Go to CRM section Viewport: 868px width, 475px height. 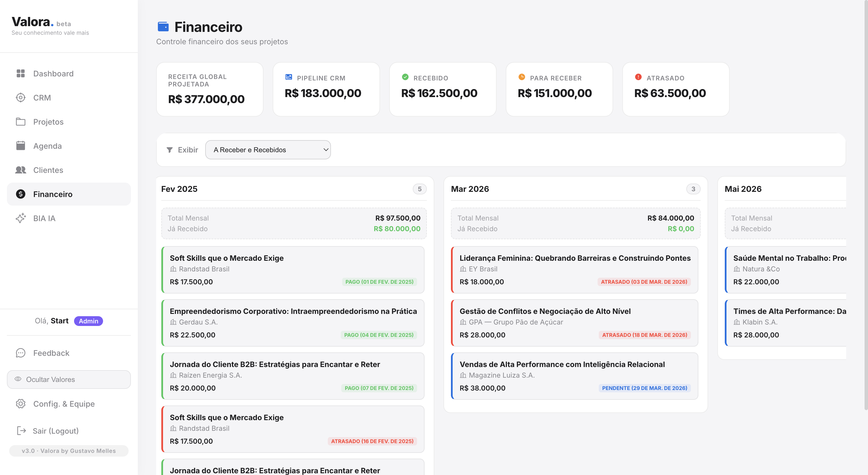[69, 98]
